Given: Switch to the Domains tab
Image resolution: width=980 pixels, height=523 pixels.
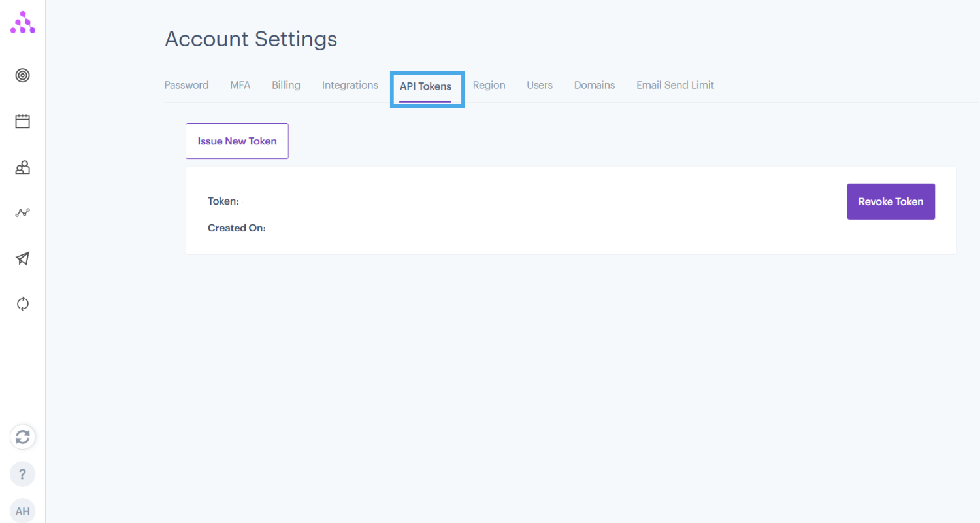Looking at the screenshot, I should [595, 86].
